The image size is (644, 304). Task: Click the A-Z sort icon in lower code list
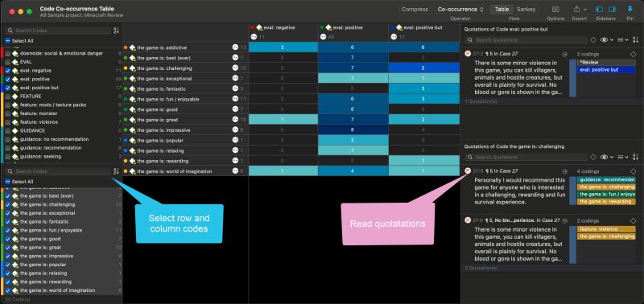116,171
